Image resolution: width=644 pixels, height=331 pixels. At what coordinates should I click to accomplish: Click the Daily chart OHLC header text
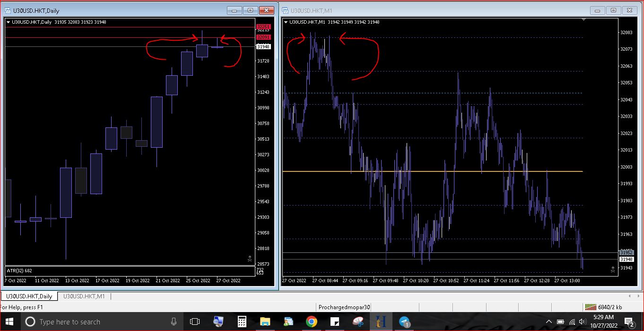click(x=59, y=22)
